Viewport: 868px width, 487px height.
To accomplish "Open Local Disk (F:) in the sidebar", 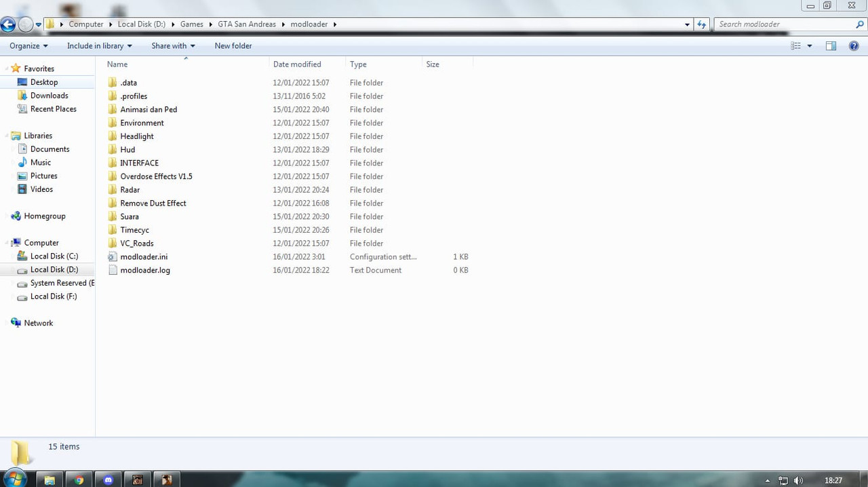I will click(54, 296).
